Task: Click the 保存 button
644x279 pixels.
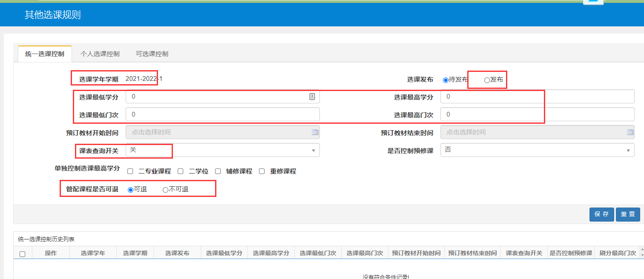Action: pos(601,214)
